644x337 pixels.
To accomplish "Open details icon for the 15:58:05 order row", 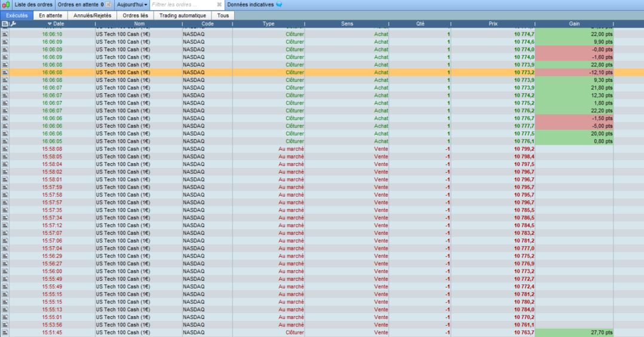I will tap(5, 157).
